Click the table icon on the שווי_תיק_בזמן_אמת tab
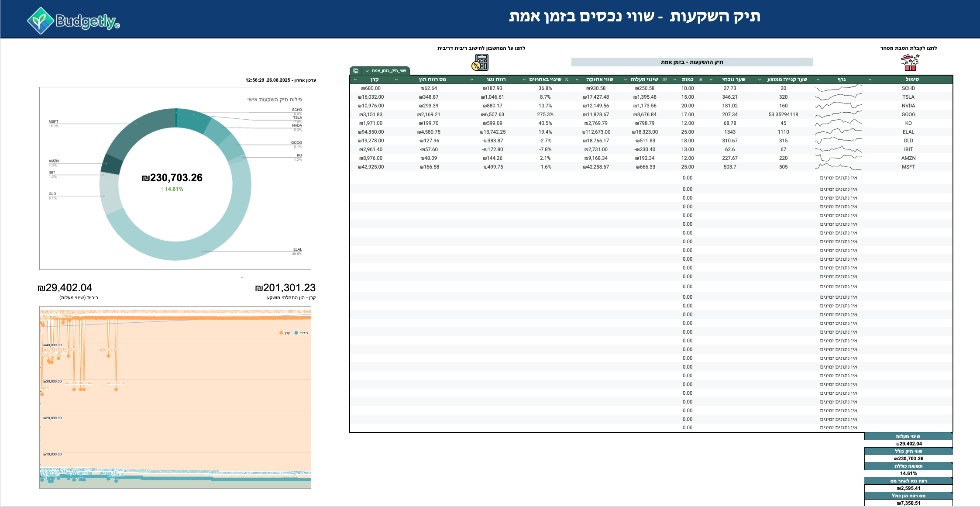 coord(356,71)
